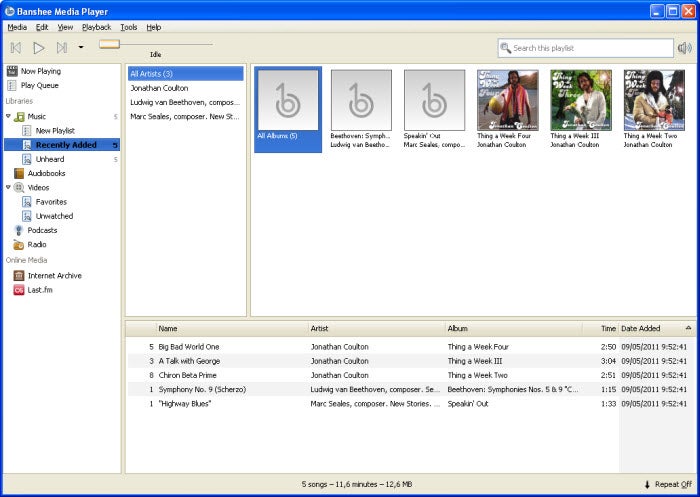Screen dimensions: 700x497
Task: Open the Radio library
Action: pos(36,244)
